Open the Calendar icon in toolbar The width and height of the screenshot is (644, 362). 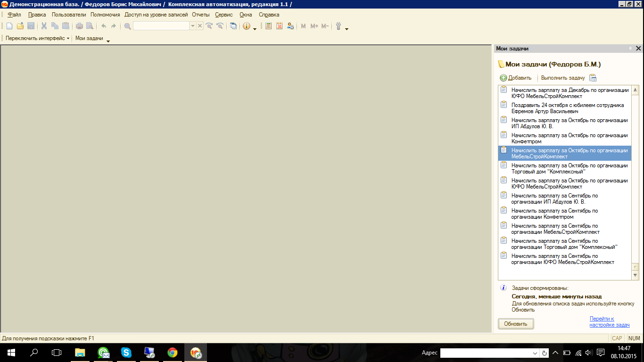tap(279, 26)
